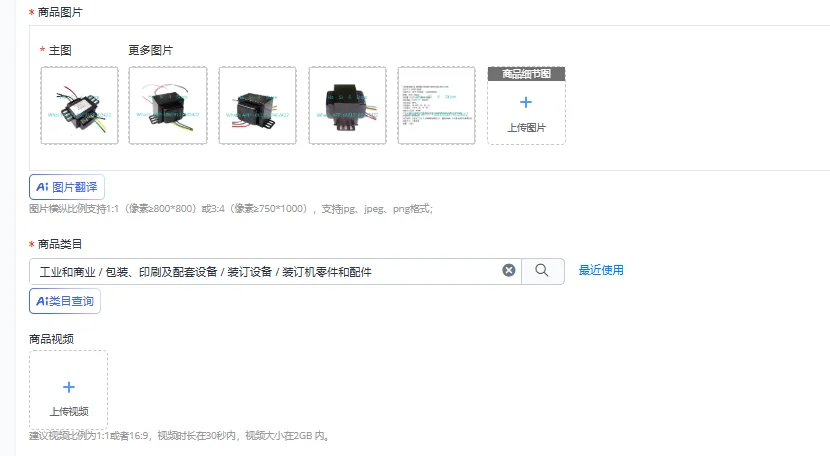The width and height of the screenshot is (830, 456).
Task: Click the video recommendation hint text
Action: pyautogui.click(x=179, y=436)
